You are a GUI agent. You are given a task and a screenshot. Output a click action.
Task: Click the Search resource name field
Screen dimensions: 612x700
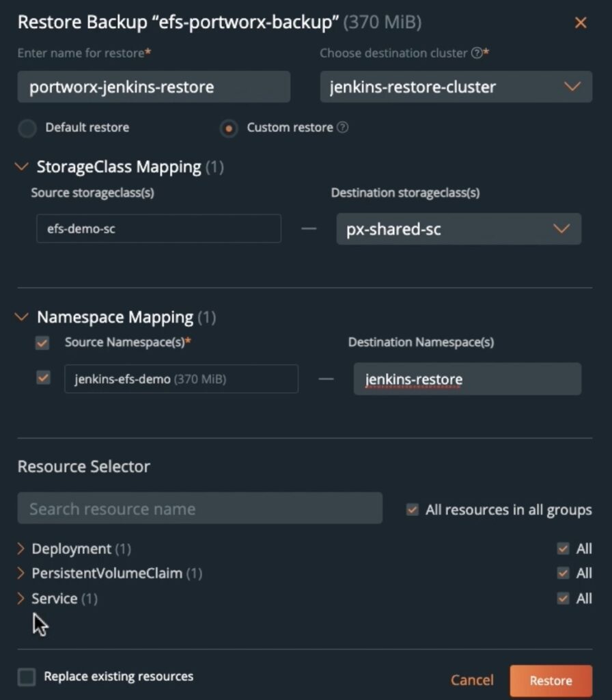coord(199,509)
